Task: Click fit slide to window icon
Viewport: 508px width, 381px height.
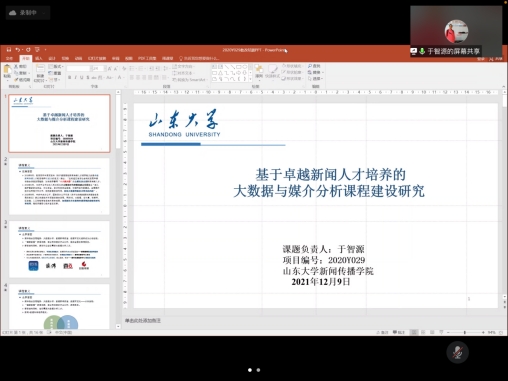Action: (501, 332)
